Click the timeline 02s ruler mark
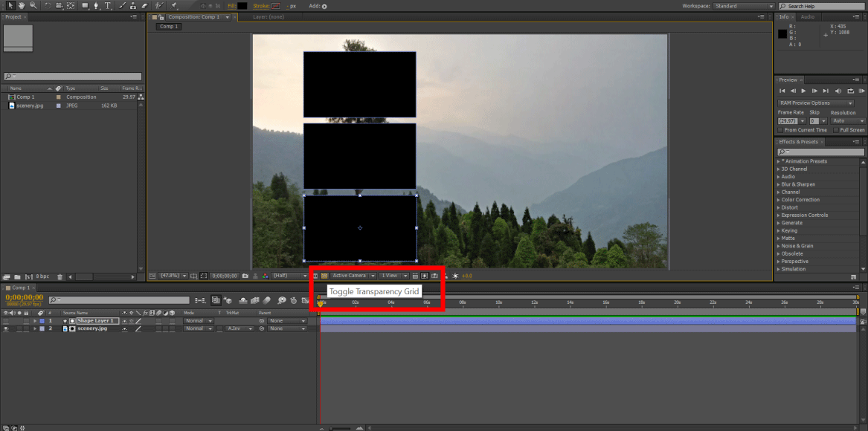Viewport: 868px width, 431px height. coord(356,302)
